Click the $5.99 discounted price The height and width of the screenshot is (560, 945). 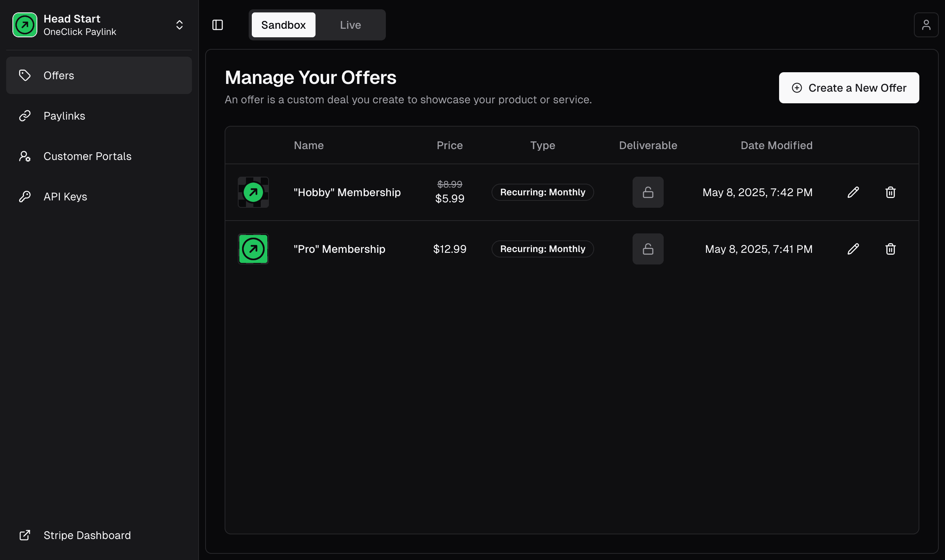[x=450, y=198]
